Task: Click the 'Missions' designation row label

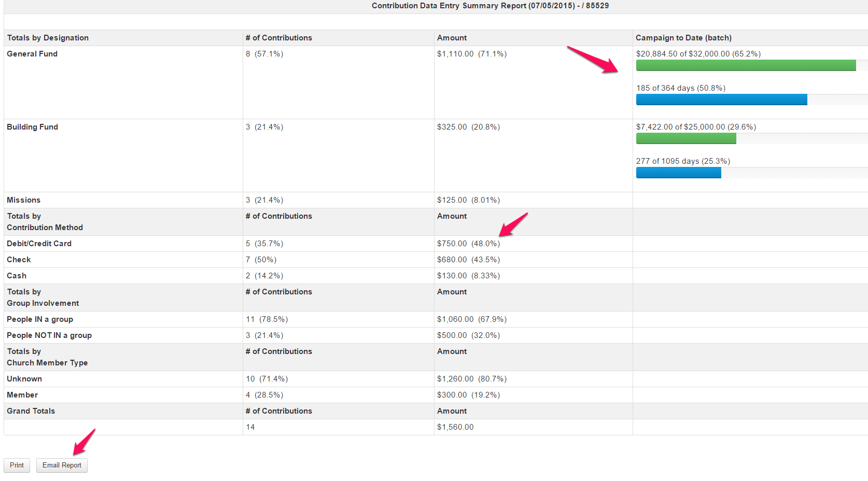Action: (x=23, y=200)
